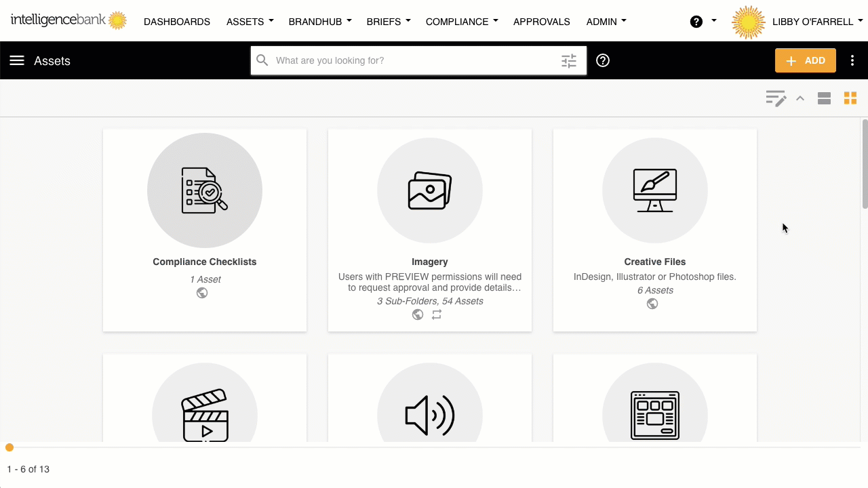Viewport: 868px width, 488px height.
Task: Click the '1 Asset' count text
Action: 205,279
